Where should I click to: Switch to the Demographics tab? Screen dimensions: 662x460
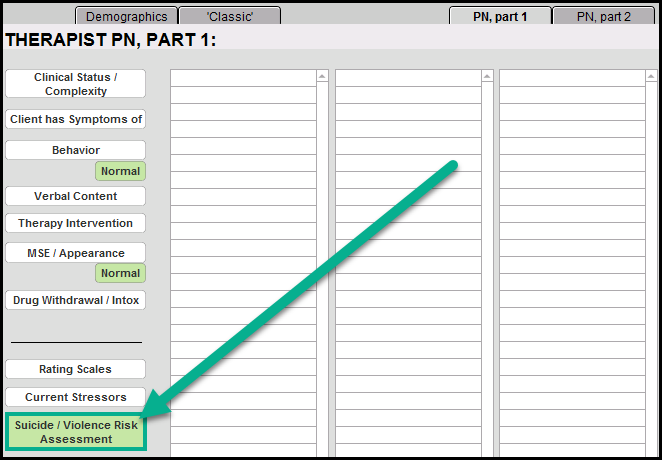coord(126,16)
